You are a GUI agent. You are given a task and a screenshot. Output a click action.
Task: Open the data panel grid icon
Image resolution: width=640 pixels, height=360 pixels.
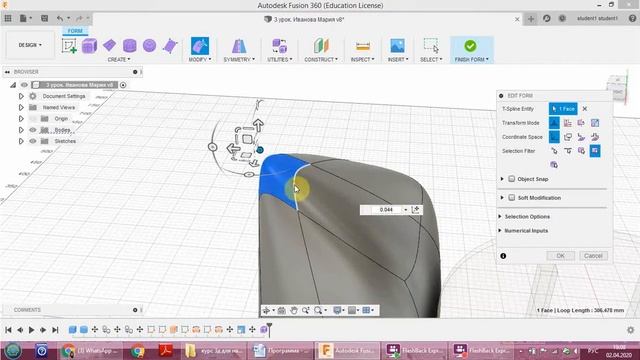pyautogui.click(x=8, y=18)
